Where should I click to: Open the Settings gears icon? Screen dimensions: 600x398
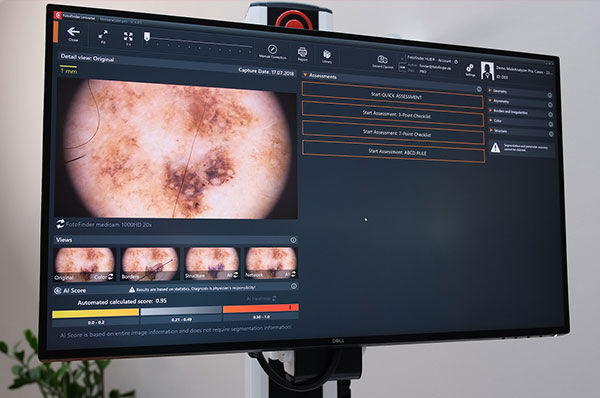470,68
